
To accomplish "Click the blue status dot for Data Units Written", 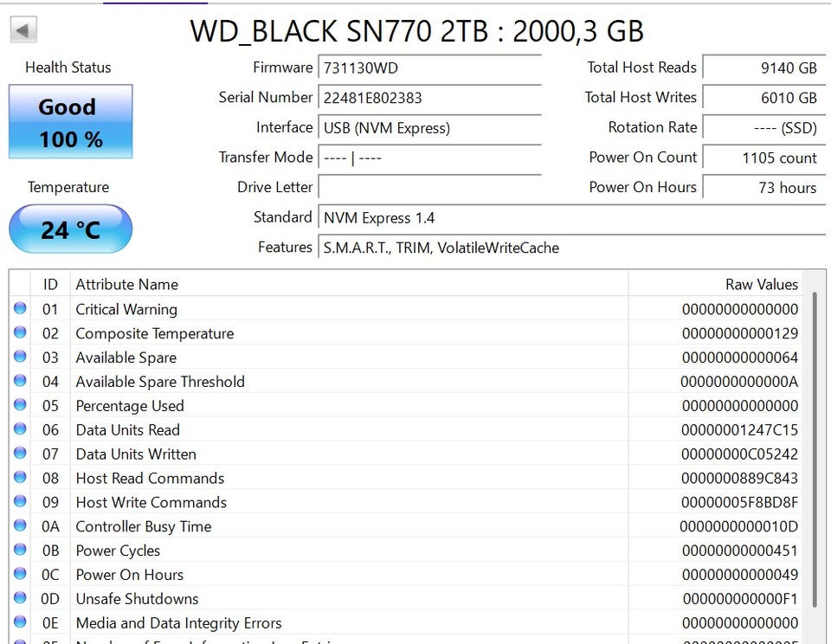I will coord(20,453).
